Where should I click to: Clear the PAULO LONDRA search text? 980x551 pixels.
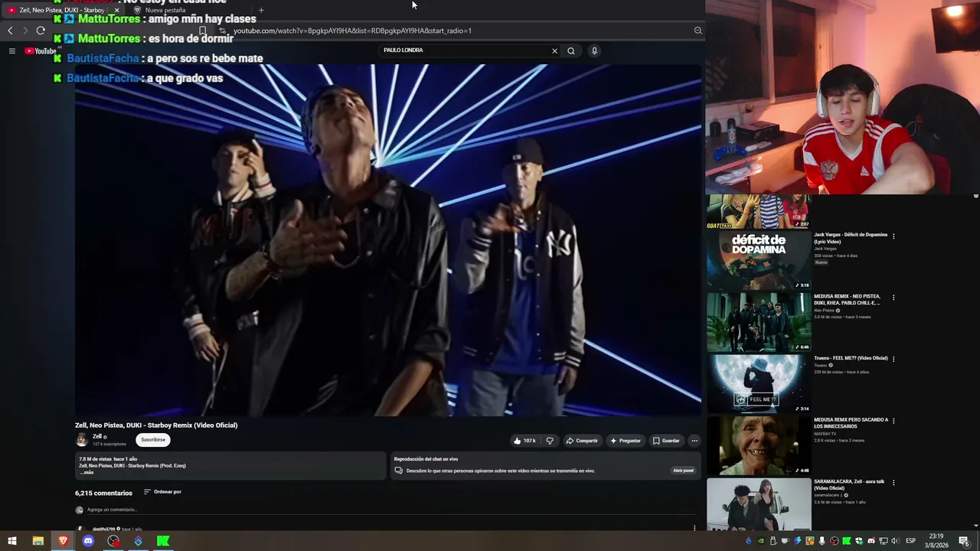554,51
